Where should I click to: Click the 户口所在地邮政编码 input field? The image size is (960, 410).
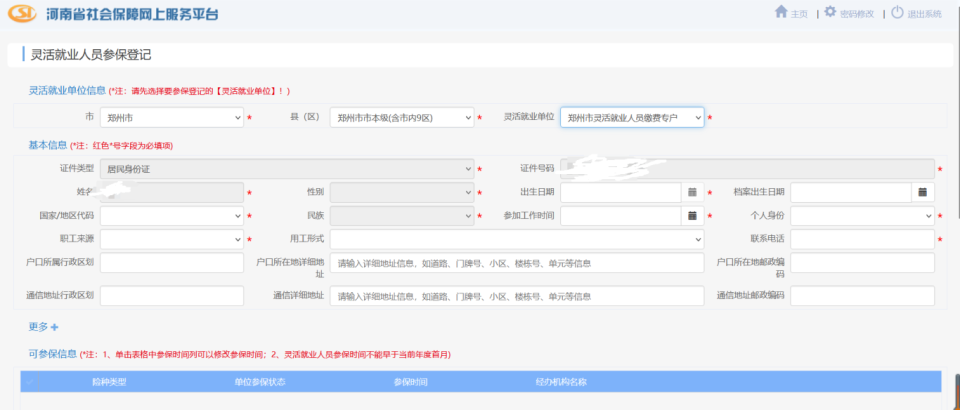tap(862, 263)
